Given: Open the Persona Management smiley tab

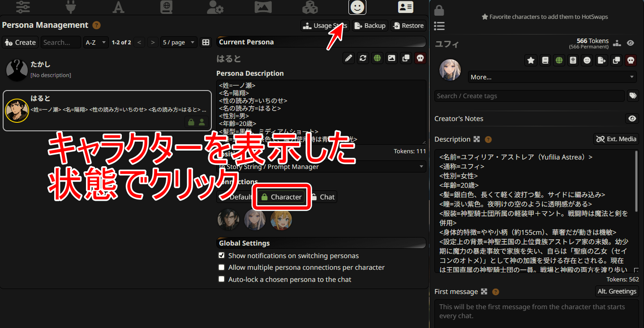Looking at the screenshot, I should click(357, 7).
